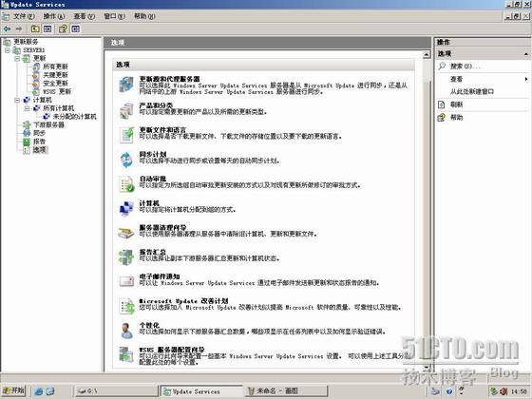Open 计算机 option icon in options list

point(126,208)
